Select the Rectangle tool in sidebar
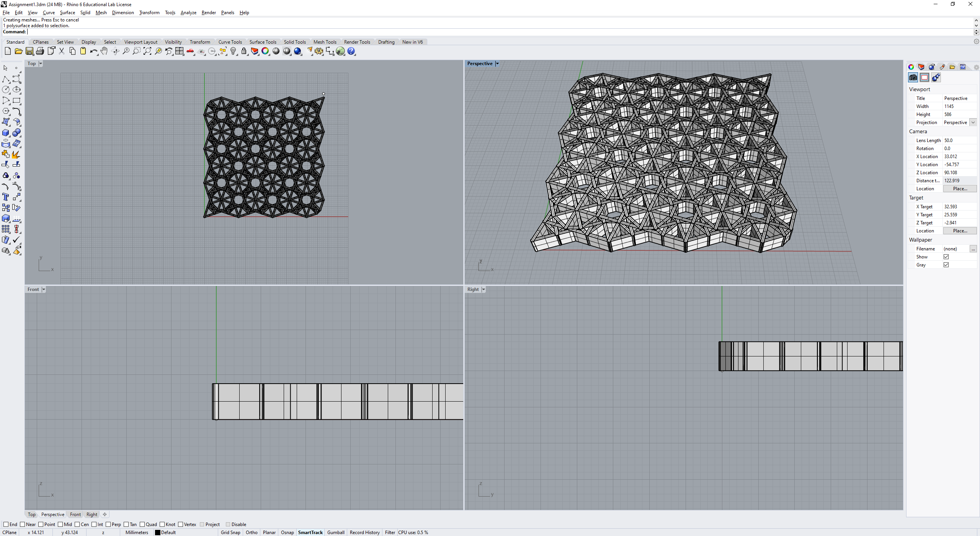The height and width of the screenshot is (536, 980). click(x=16, y=101)
